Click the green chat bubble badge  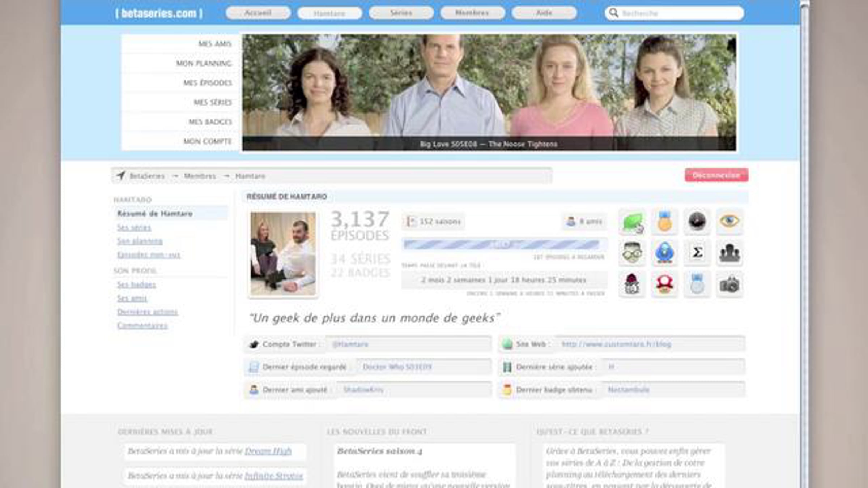coord(632,221)
